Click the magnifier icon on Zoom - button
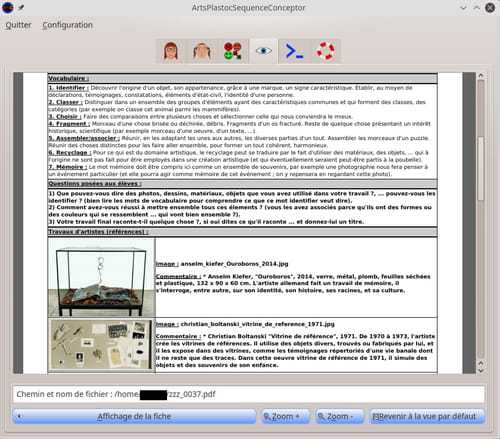The width and height of the screenshot is (500, 439). 321,417
